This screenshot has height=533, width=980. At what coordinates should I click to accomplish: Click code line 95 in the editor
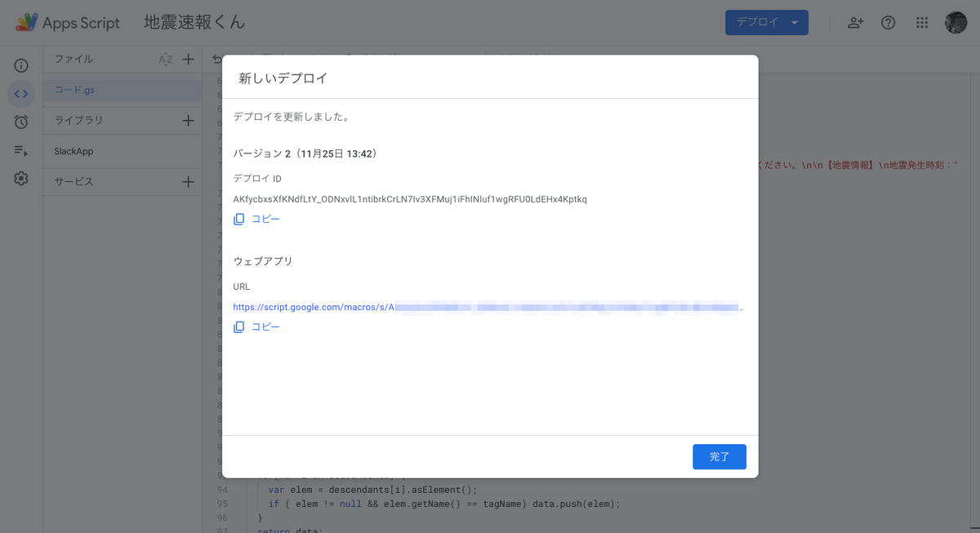[x=444, y=504]
